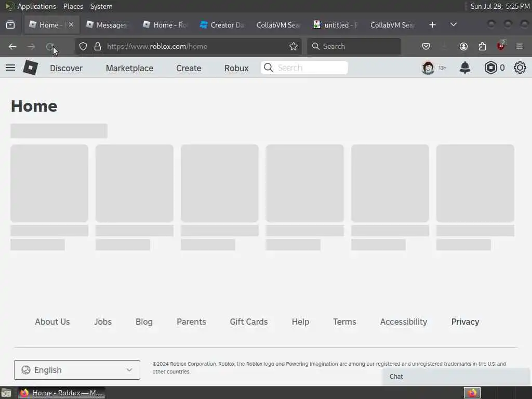
Task: Open the Robux page
Action: 236,68
